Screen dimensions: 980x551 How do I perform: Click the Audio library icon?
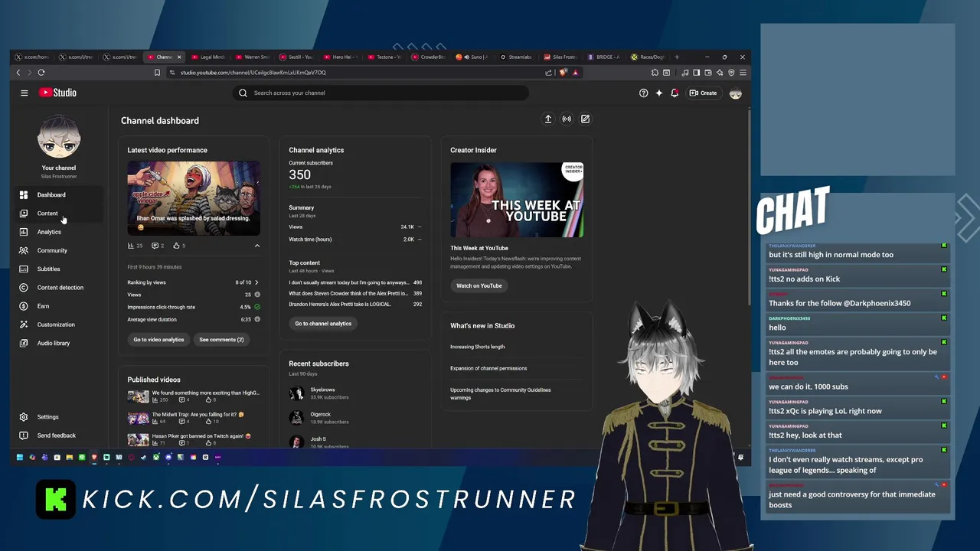(24, 343)
